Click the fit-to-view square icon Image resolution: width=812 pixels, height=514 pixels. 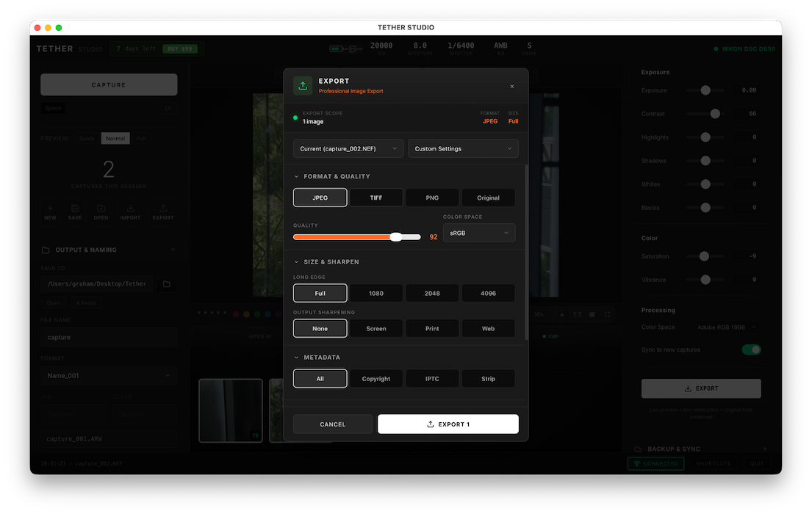(x=592, y=315)
